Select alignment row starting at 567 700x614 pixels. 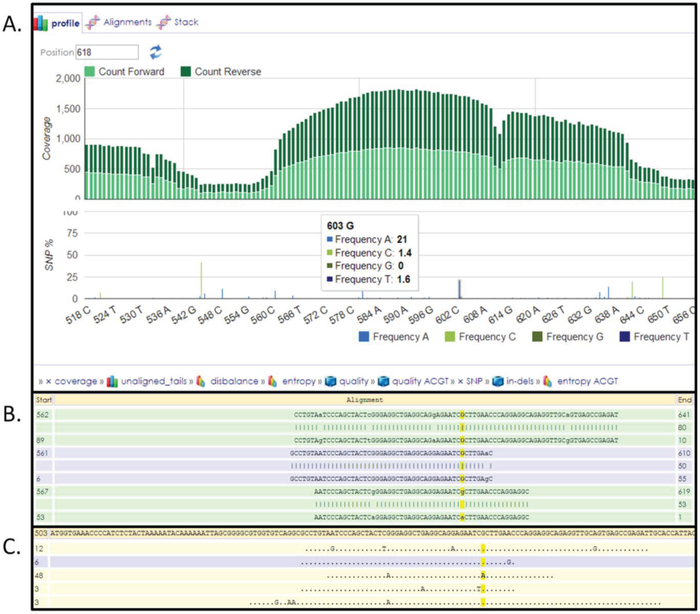[364, 491]
